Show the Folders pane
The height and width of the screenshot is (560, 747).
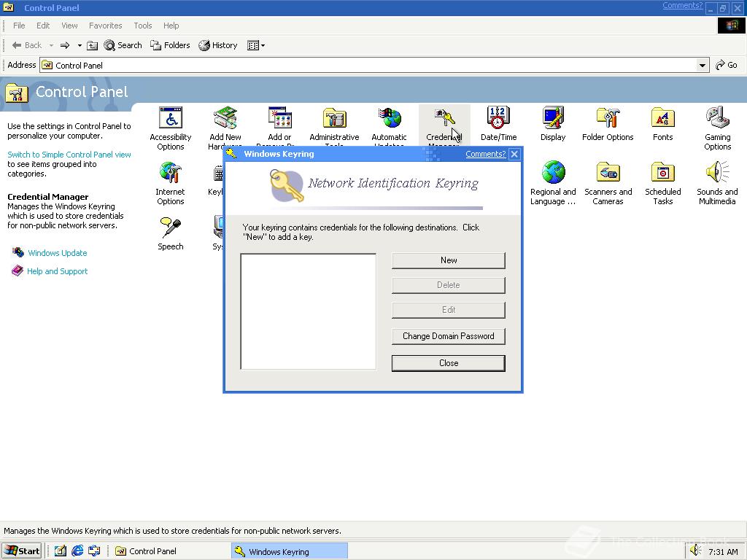(x=170, y=45)
